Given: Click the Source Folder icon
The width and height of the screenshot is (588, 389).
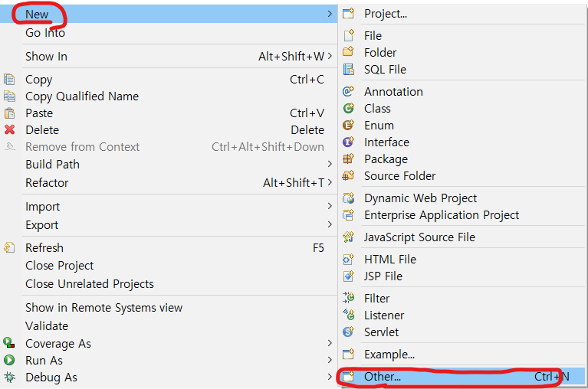Looking at the screenshot, I should (348, 175).
